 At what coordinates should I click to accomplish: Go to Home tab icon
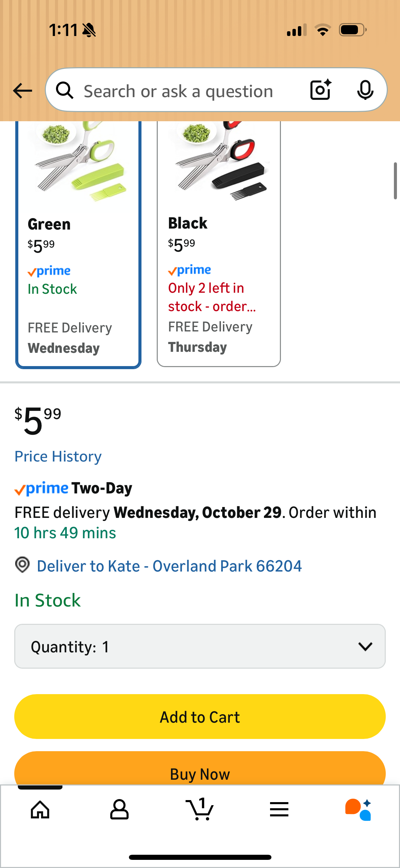pos(40,810)
